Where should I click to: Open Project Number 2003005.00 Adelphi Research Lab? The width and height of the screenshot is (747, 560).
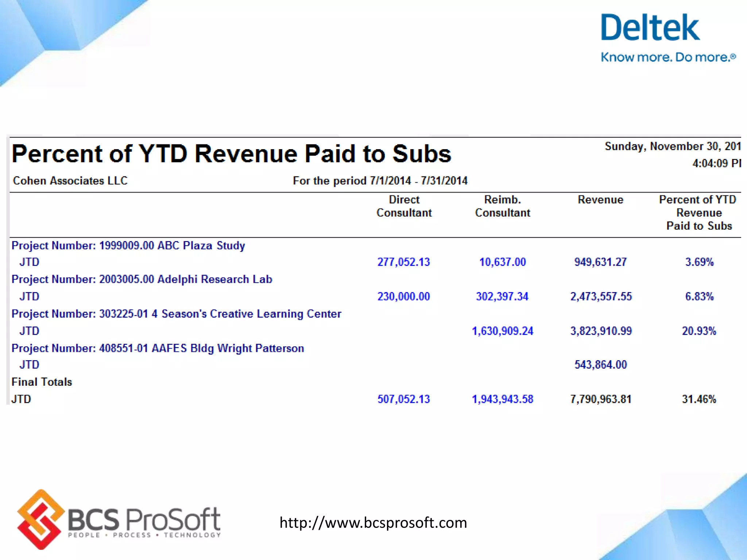coord(142,279)
